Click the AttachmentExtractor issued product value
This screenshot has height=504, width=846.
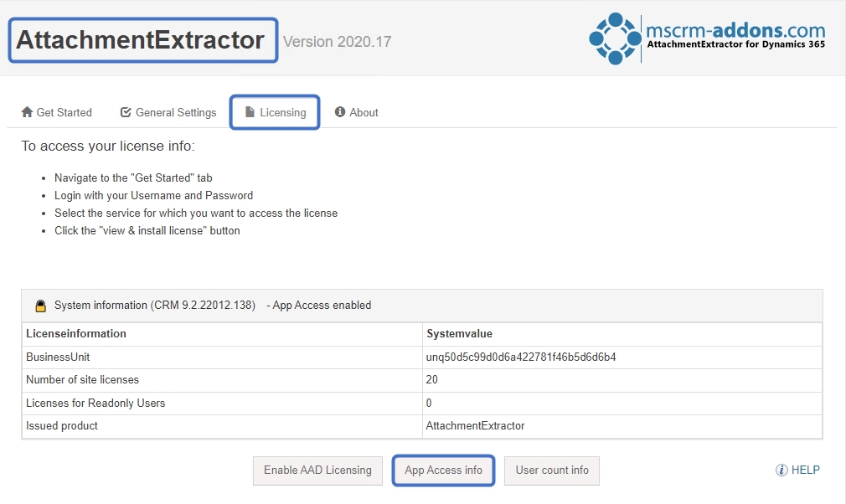coord(475,426)
